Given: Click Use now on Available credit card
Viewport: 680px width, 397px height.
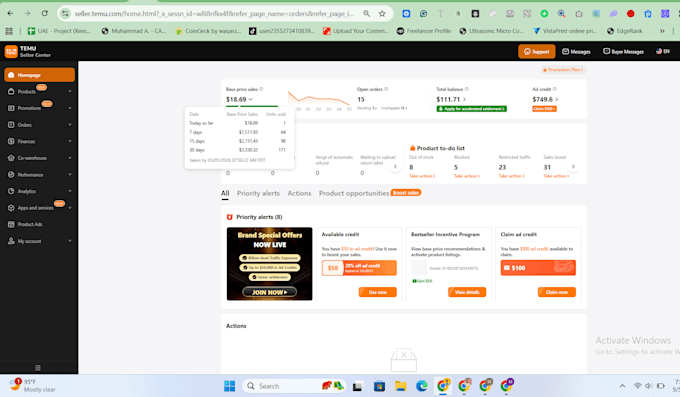Looking at the screenshot, I should pos(377,292).
